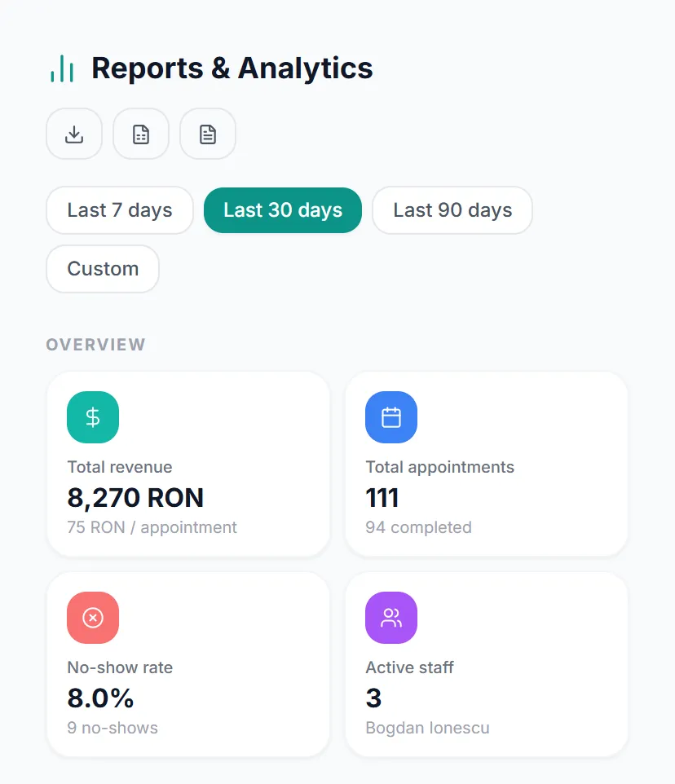Click the Bogdan Ionescu name
The height and width of the screenshot is (784, 675).
427,728
